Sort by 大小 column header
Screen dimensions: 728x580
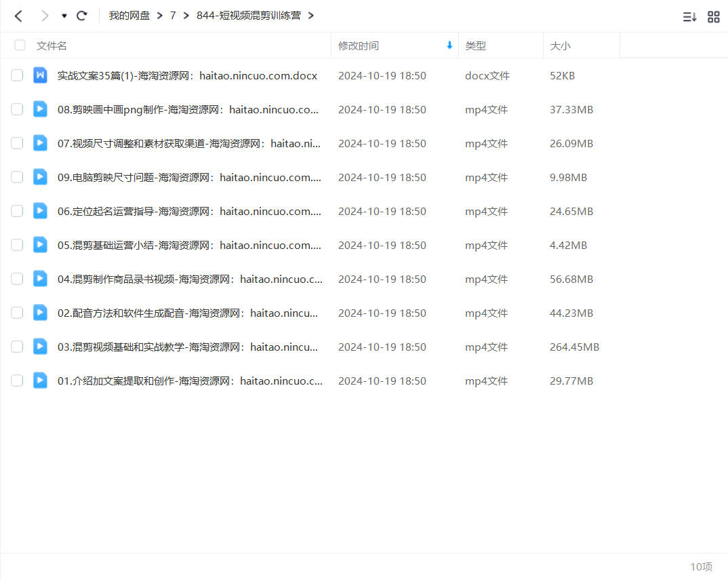point(560,45)
